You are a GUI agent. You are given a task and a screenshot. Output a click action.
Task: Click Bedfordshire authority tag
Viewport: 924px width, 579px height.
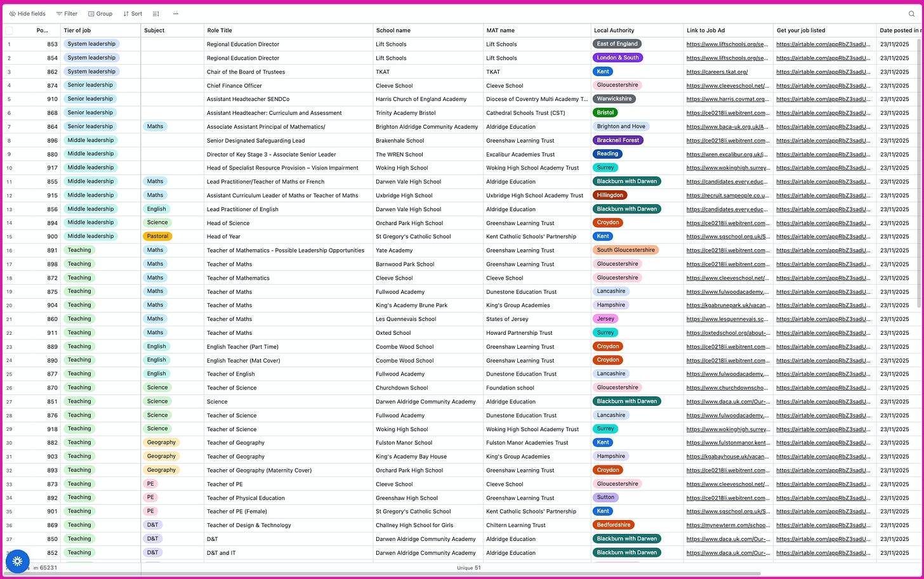pyautogui.click(x=614, y=525)
